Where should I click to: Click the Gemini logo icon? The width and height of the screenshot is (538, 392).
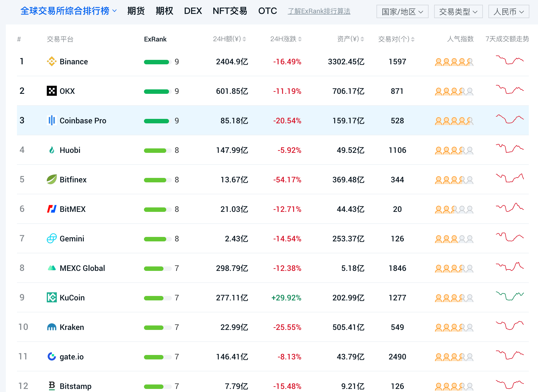click(52, 239)
